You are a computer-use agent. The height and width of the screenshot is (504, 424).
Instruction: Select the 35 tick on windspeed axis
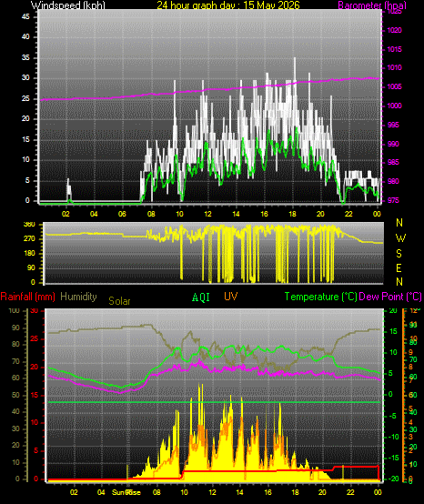(x=25, y=57)
